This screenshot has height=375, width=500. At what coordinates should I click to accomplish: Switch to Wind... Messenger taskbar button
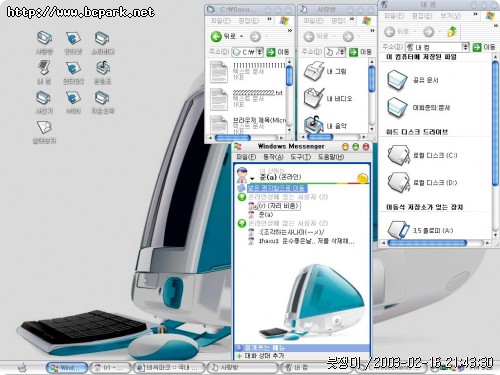[67, 368]
